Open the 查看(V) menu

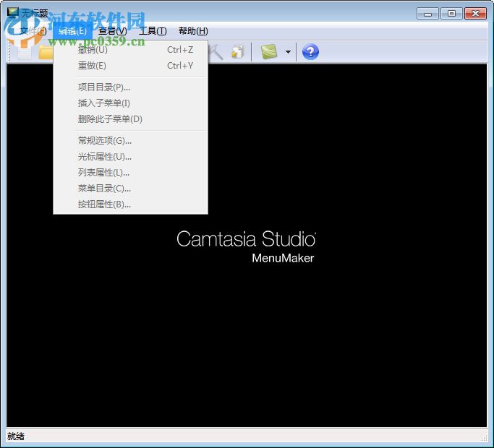point(113,31)
